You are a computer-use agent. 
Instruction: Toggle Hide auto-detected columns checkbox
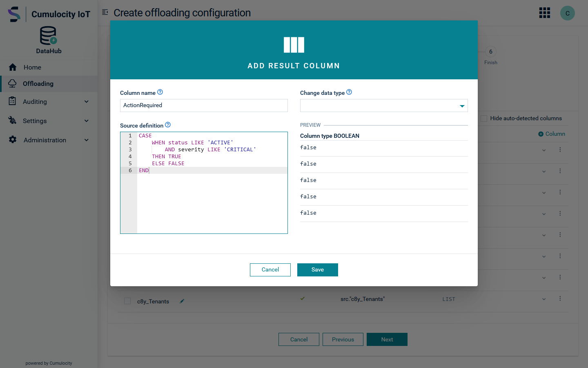tap(484, 118)
